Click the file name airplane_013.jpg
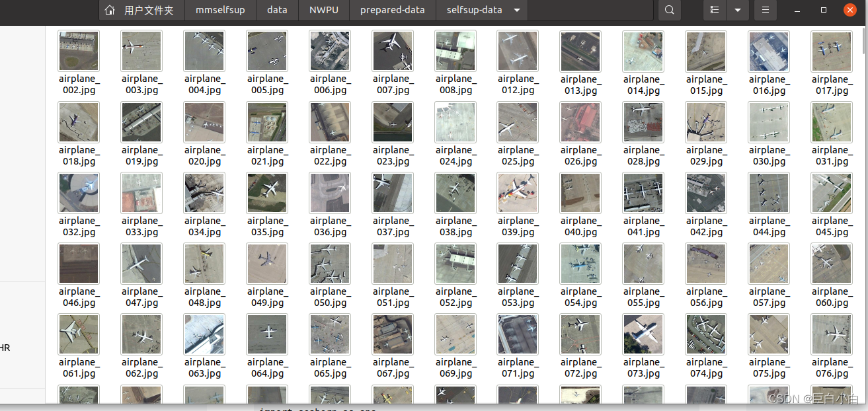 pos(580,85)
